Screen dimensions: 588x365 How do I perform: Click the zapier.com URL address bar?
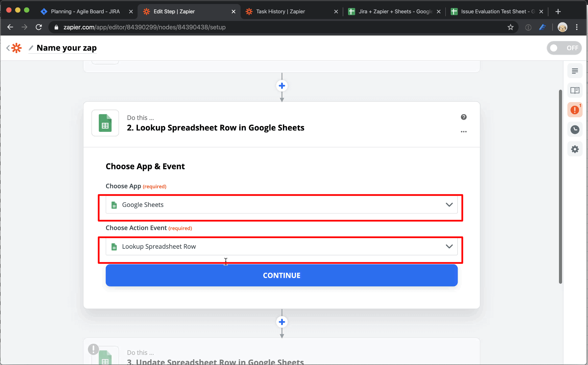(x=283, y=27)
